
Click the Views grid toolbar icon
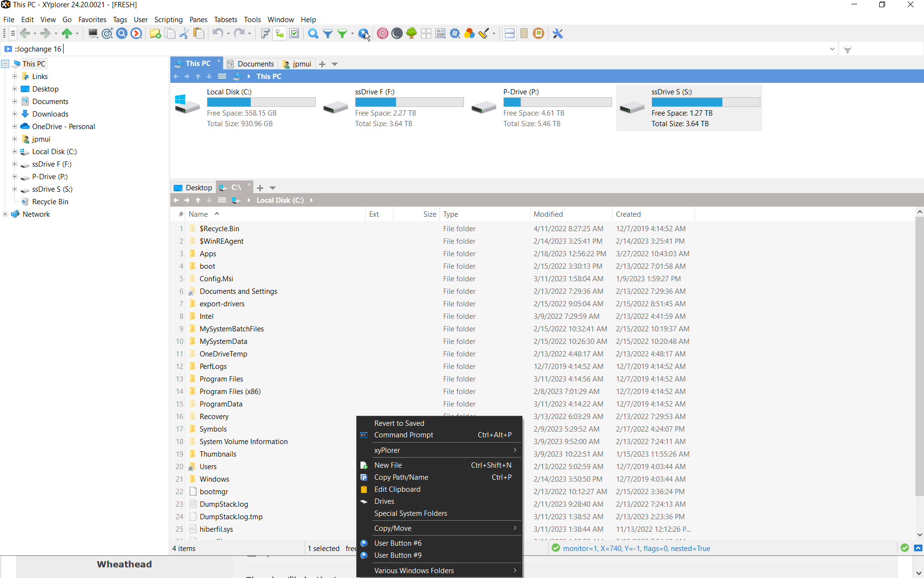coord(426,33)
